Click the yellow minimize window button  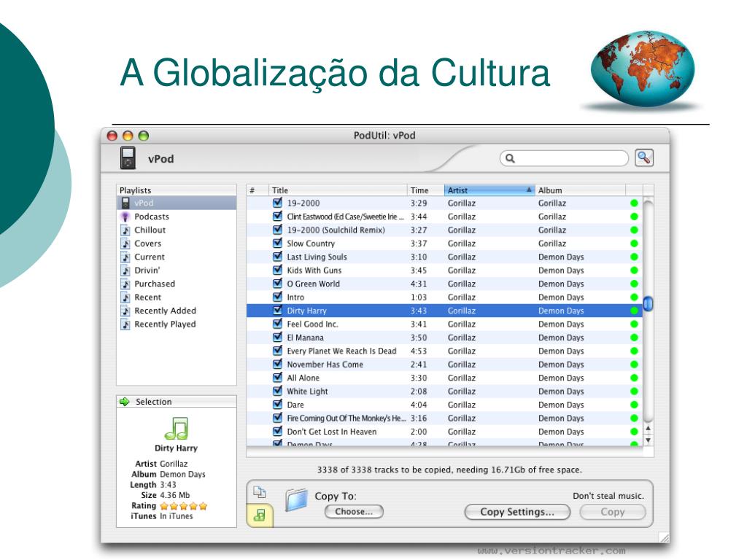coord(128,136)
